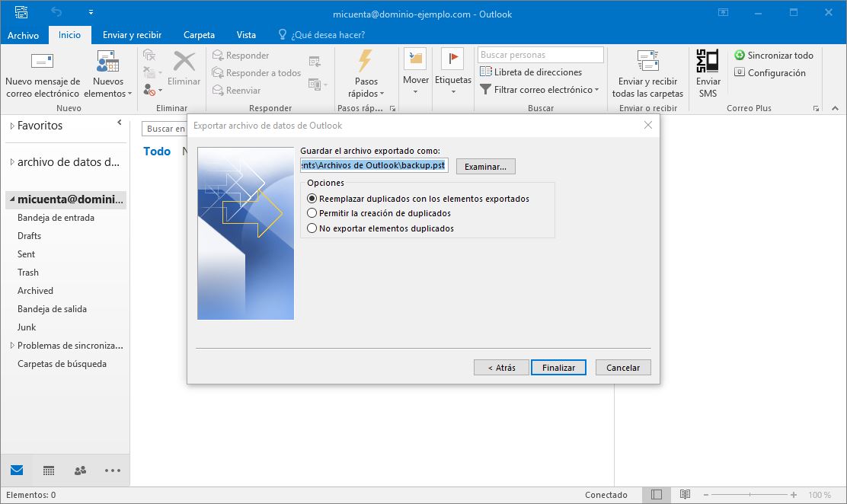Switch to People view icon
The width and height of the screenshot is (847, 504).
81,471
